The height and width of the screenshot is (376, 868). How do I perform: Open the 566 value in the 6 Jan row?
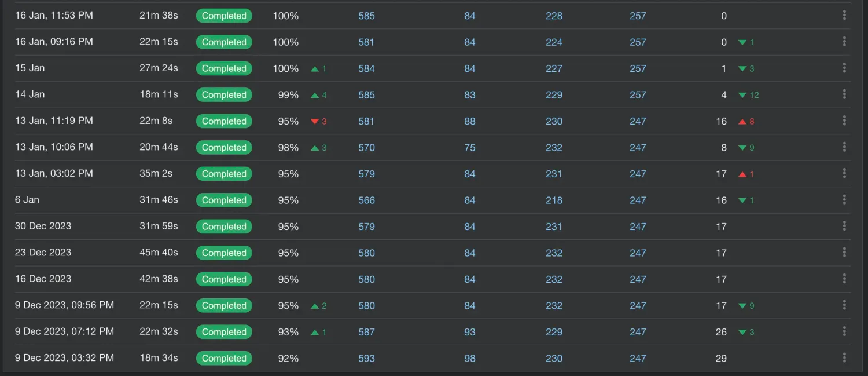(366, 200)
